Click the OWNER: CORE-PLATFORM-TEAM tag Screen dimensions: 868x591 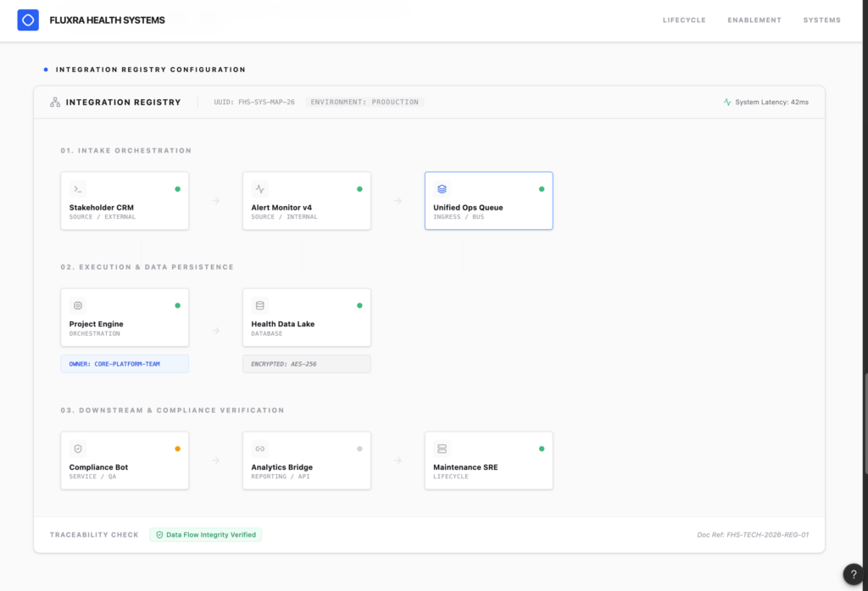pyautogui.click(x=125, y=364)
